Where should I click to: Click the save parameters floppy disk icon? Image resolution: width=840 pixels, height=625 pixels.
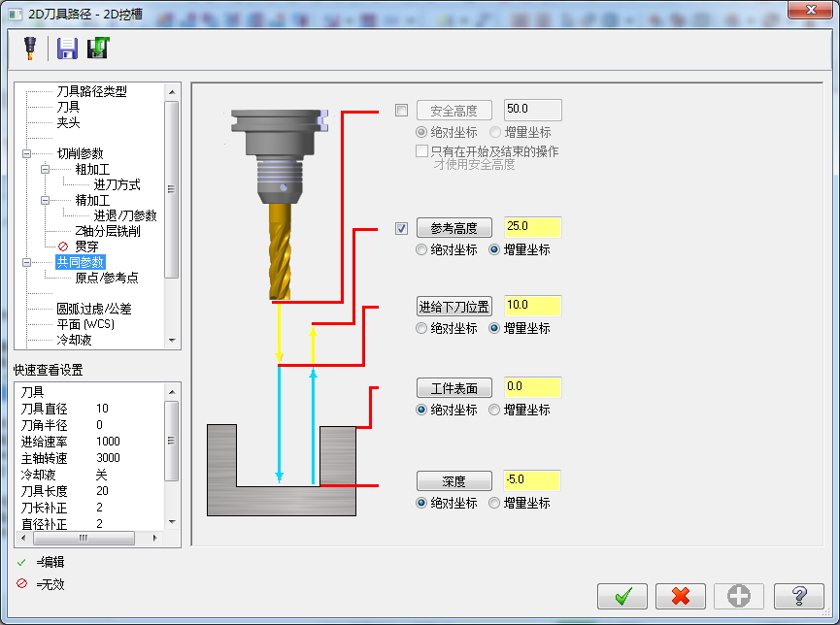(65, 47)
